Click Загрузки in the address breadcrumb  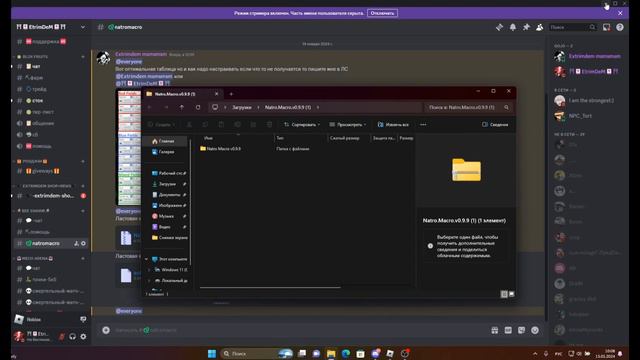pos(242,107)
